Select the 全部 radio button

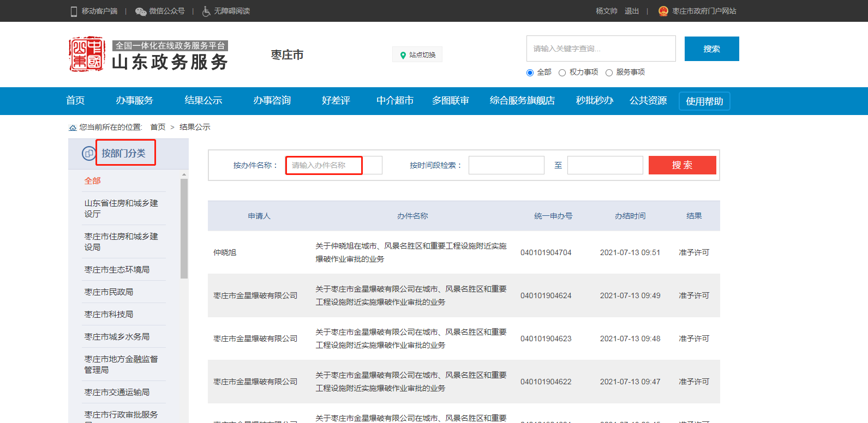coord(530,72)
